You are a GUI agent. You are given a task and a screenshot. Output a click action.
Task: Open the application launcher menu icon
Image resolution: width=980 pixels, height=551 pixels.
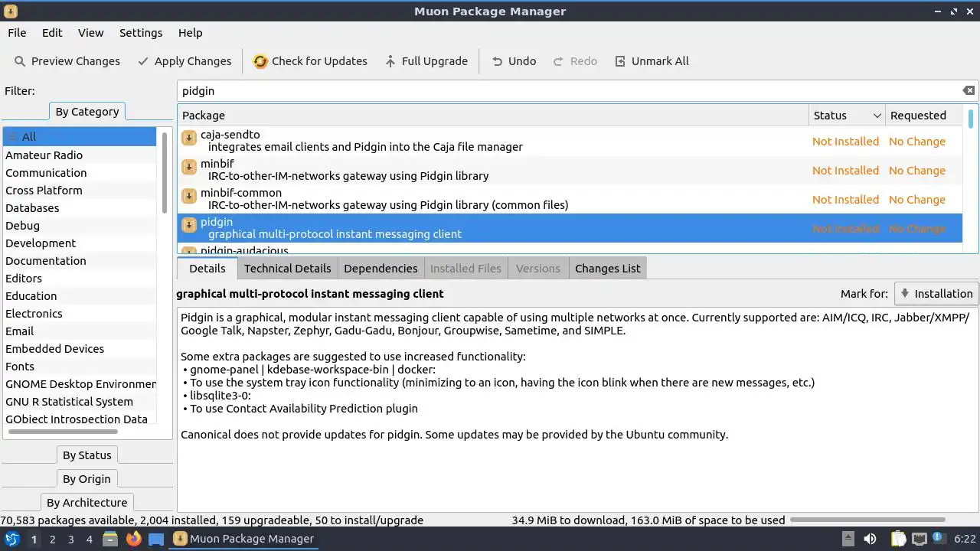(x=11, y=539)
